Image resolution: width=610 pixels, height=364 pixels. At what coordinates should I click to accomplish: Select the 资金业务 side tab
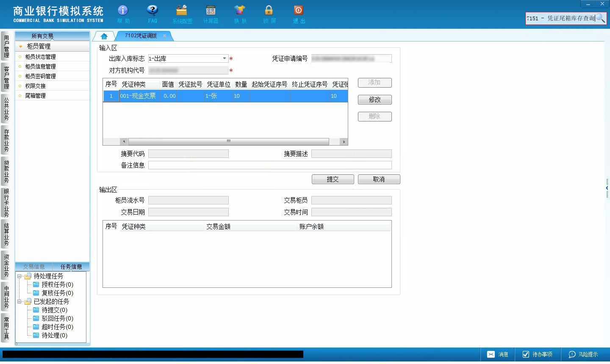tap(6, 265)
